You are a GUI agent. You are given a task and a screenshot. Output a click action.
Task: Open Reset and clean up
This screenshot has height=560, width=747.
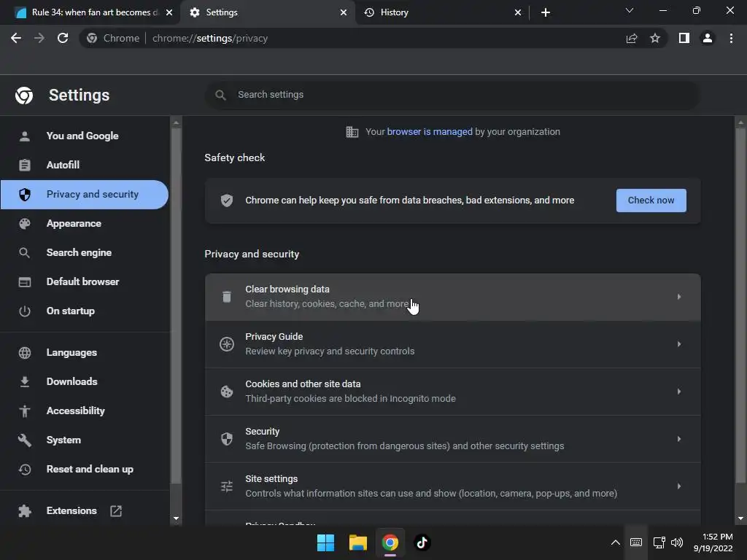coord(85,469)
